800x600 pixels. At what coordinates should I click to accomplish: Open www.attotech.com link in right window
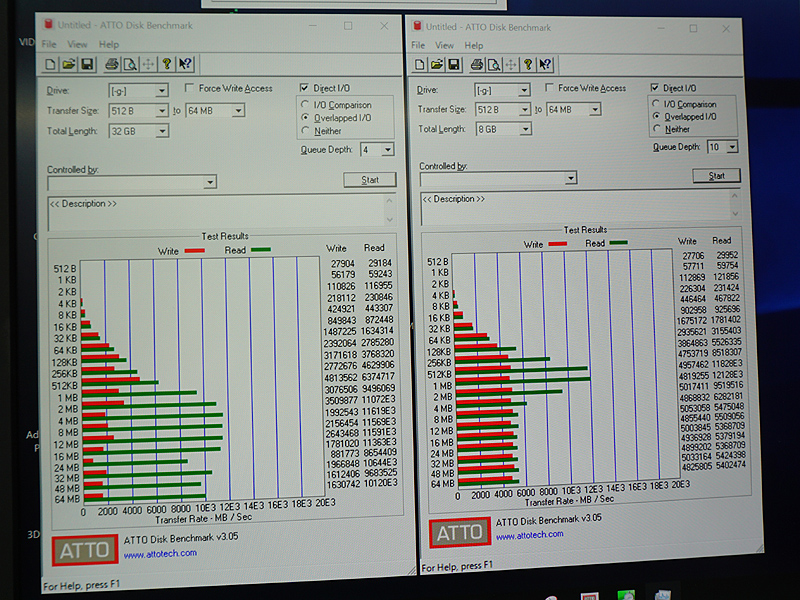(x=530, y=535)
